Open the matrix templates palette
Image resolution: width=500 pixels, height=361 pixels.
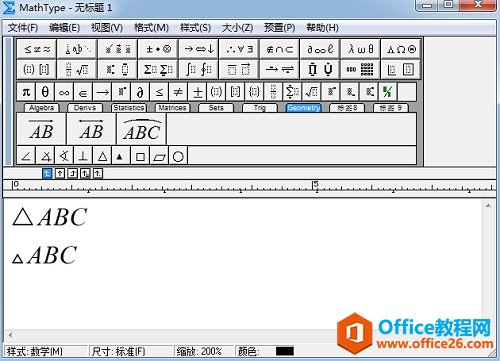click(360, 69)
